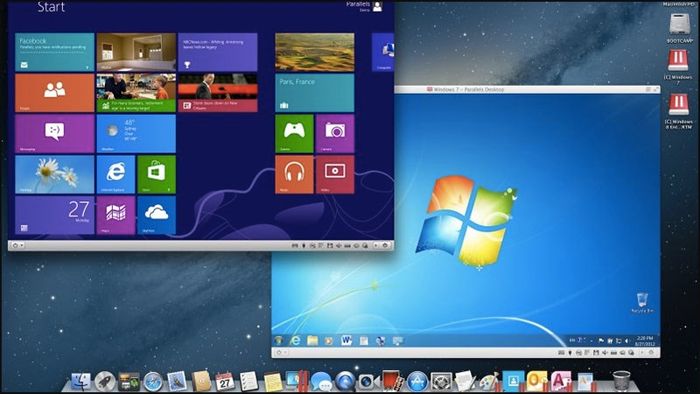Open the Windows Store tile

pyautogui.click(x=157, y=174)
